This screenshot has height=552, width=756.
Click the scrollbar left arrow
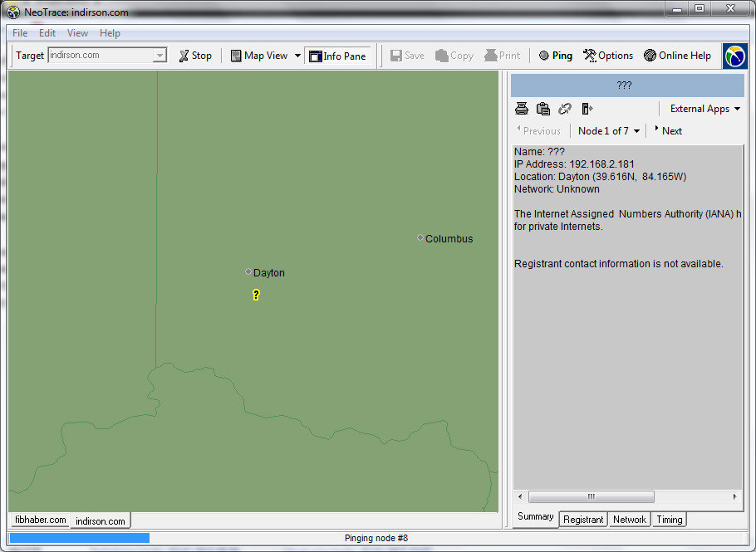click(x=520, y=496)
